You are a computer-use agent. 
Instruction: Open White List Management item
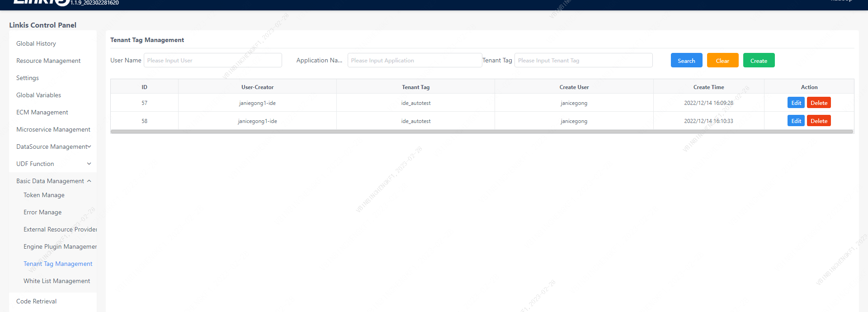pyautogui.click(x=57, y=281)
